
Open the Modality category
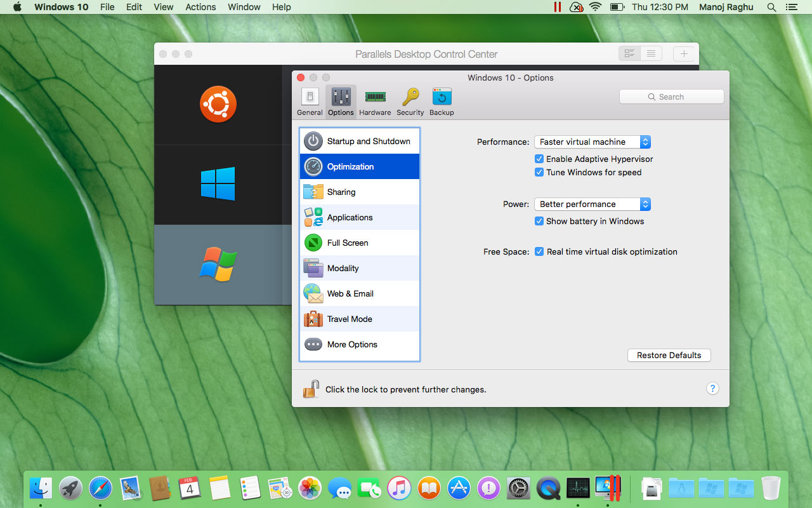pyautogui.click(x=360, y=268)
